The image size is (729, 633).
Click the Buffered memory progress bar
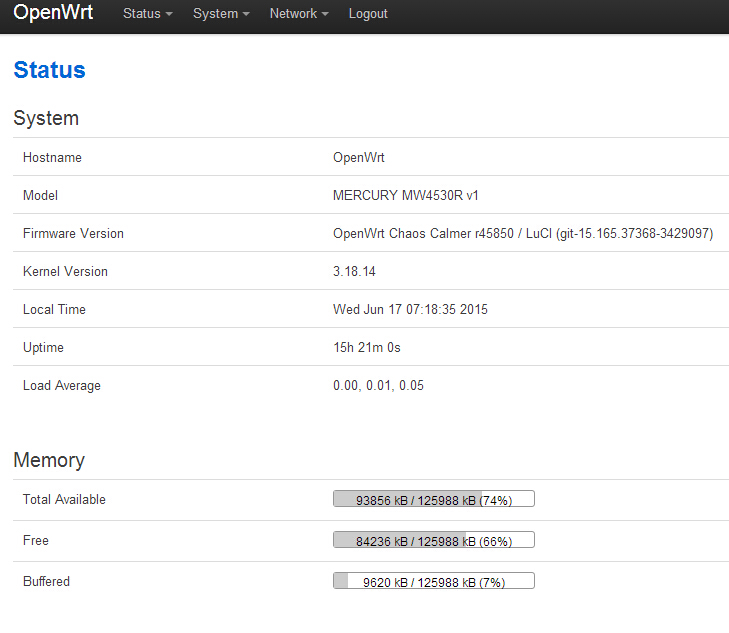(434, 580)
